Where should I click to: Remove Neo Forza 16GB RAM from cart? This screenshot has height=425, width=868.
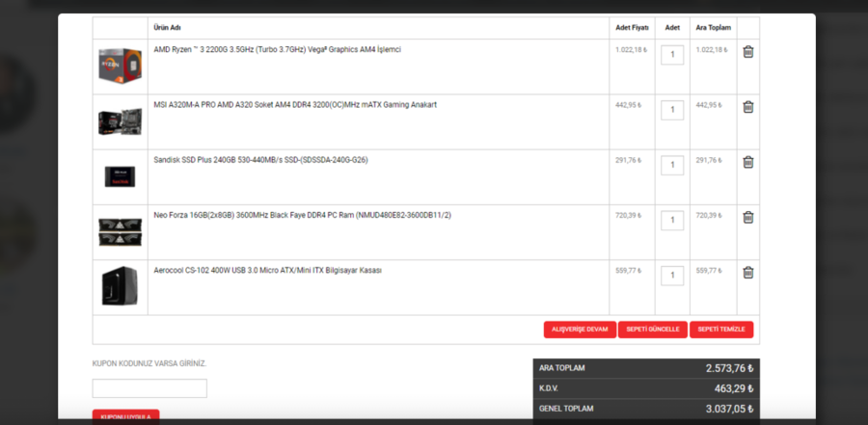point(747,218)
